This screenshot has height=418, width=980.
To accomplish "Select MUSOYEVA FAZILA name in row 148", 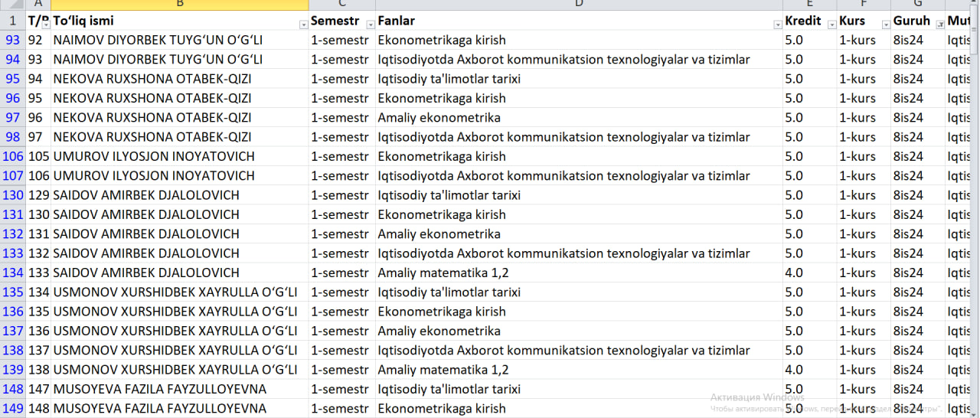I will (x=180, y=389).
